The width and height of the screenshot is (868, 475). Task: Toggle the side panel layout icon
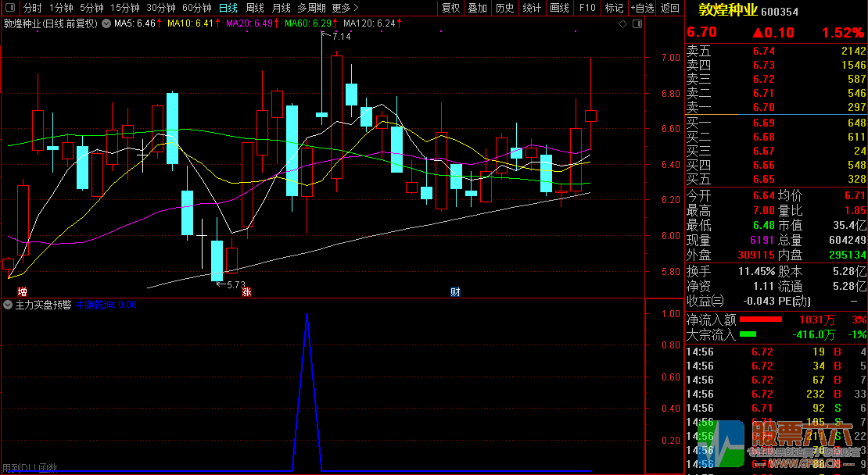[636, 24]
